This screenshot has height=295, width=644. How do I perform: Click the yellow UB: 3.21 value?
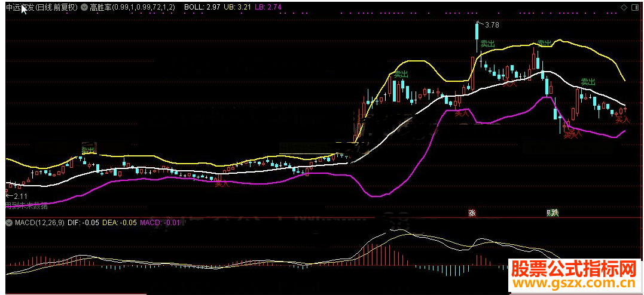click(x=237, y=7)
